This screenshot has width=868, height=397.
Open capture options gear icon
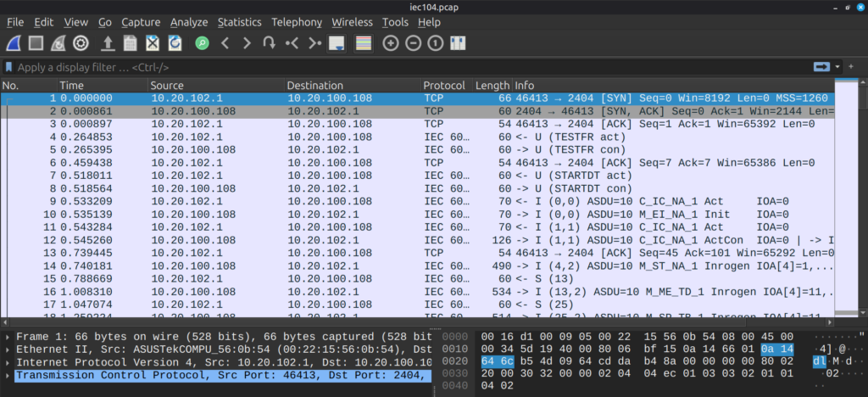click(81, 43)
